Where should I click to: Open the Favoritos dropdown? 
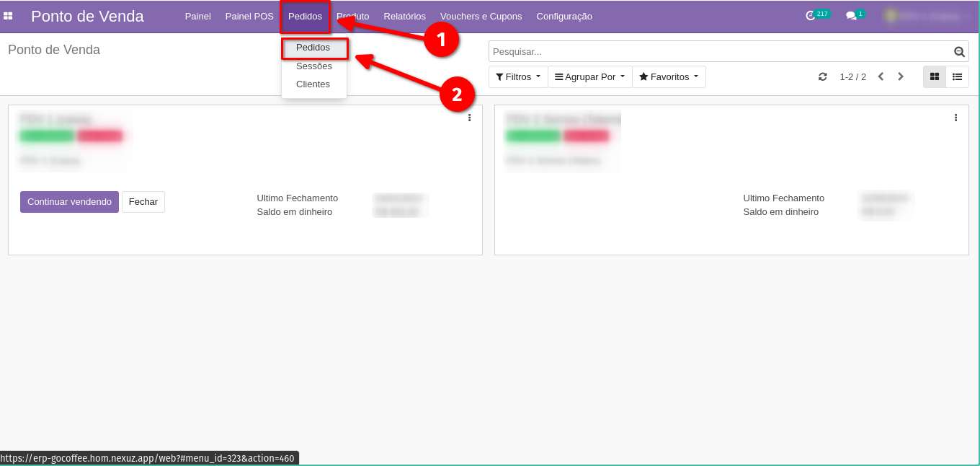669,76
